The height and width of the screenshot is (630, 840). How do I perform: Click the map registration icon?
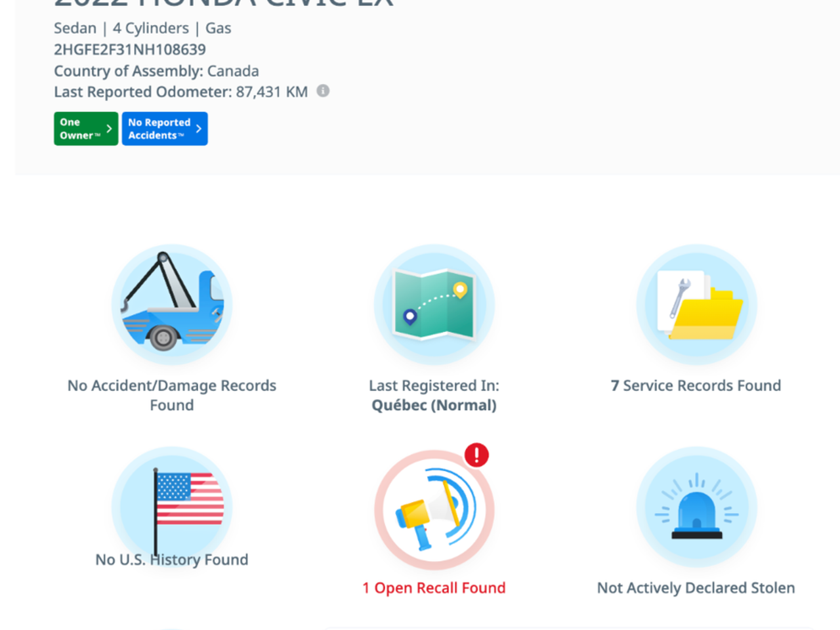pos(434,304)
